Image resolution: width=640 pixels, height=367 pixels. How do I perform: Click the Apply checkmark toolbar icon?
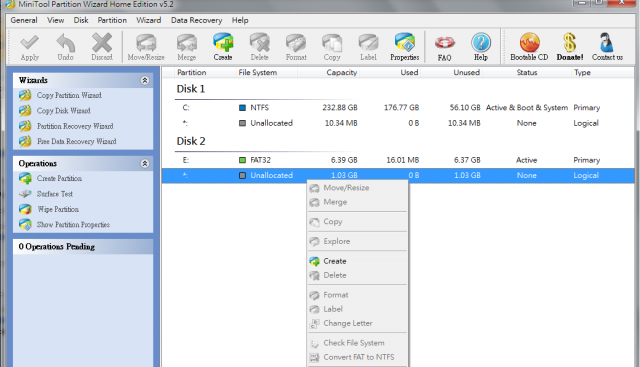pyautogui.click(x=29, y=47)
